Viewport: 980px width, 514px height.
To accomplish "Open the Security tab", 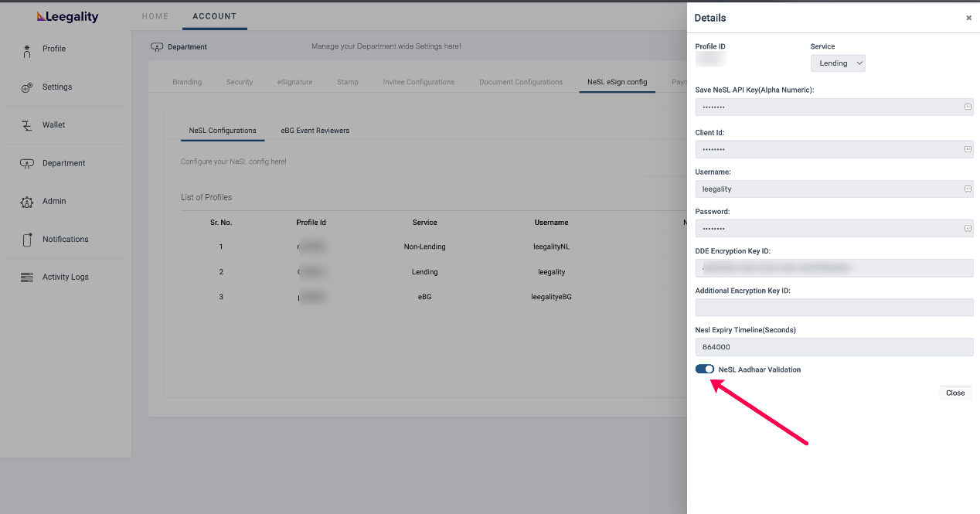I will 240,82.
